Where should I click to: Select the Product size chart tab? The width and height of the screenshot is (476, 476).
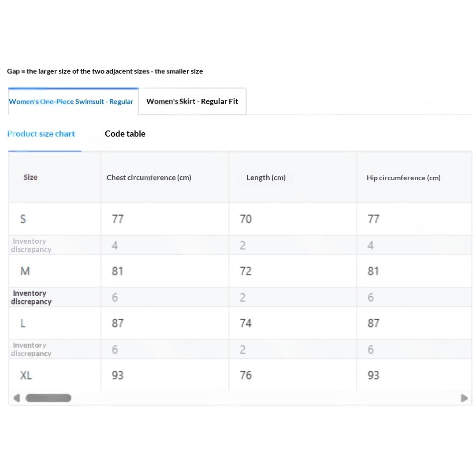tap(41, 134)
